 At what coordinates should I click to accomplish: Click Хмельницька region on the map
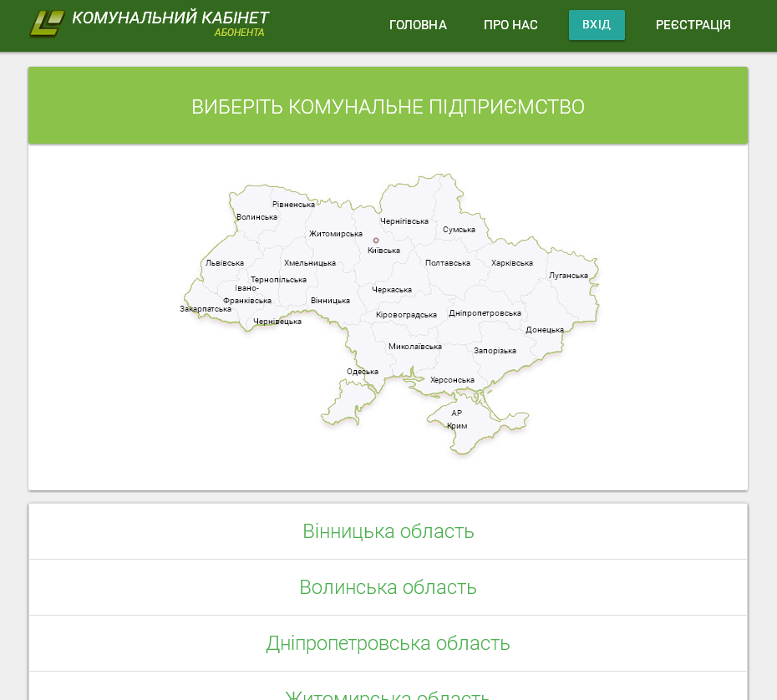tap(310, 263)
